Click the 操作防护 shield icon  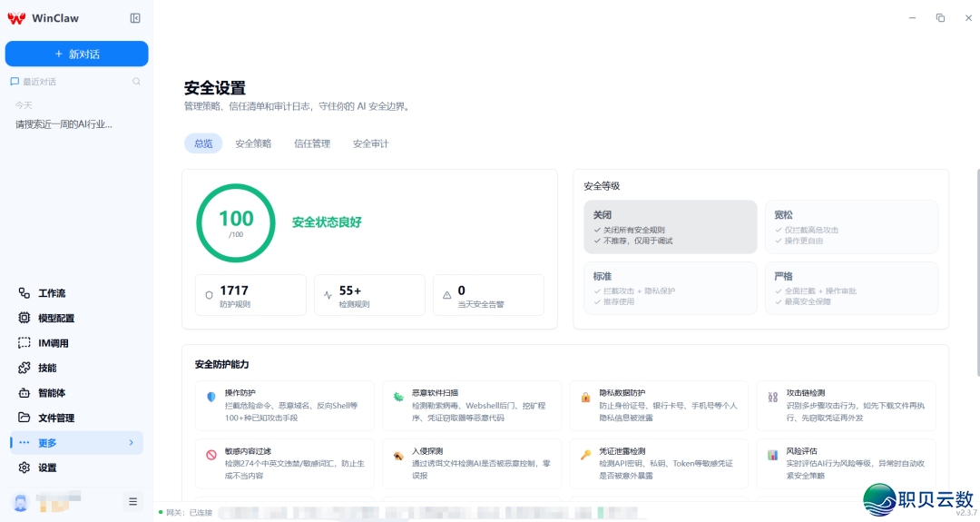pyautogui.click(x=211, y=397)
